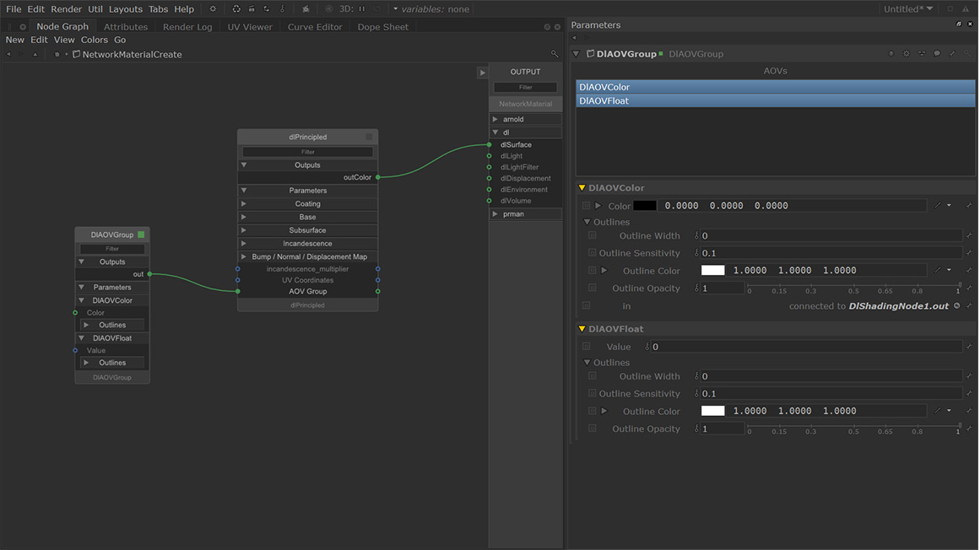Click the triangle arrow button left of OUTPUT

[483, 73]
